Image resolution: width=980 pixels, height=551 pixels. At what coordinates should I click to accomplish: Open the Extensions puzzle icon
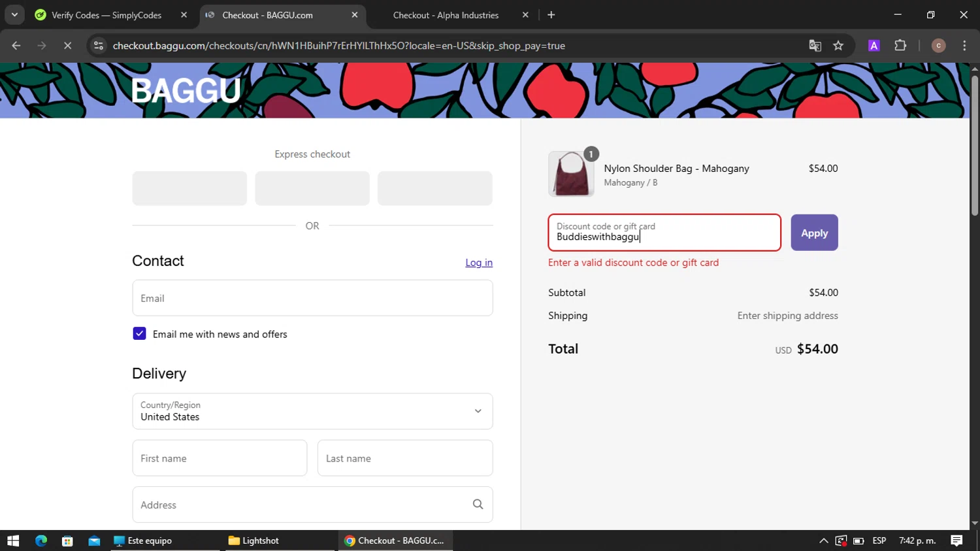[900, 46]
